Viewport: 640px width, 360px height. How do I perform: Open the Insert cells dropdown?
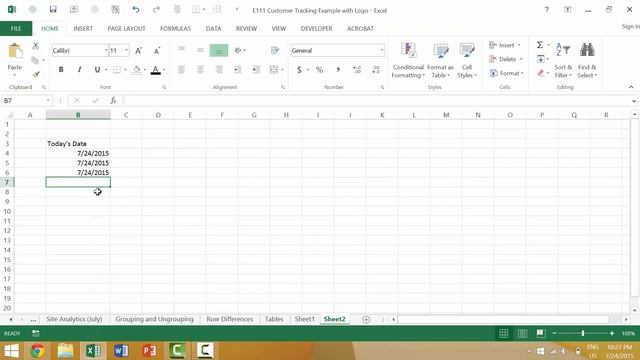click(505, 45)
